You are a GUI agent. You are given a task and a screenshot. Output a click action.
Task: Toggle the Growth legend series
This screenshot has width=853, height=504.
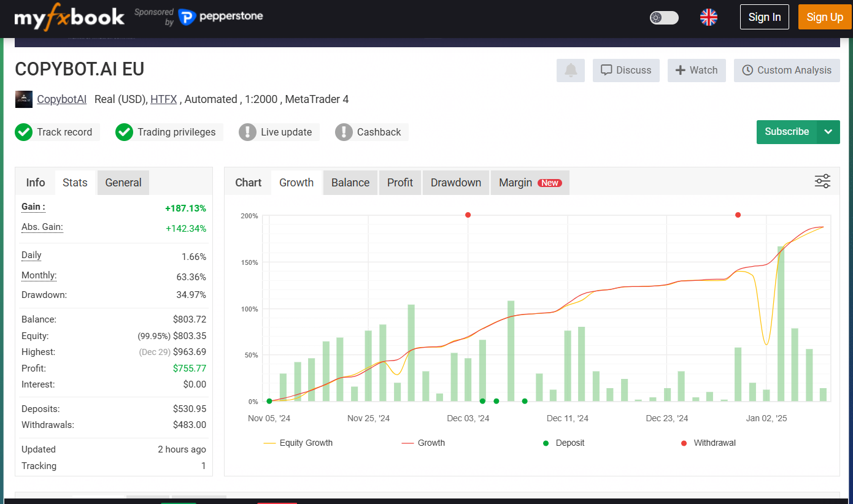point(423,443)
